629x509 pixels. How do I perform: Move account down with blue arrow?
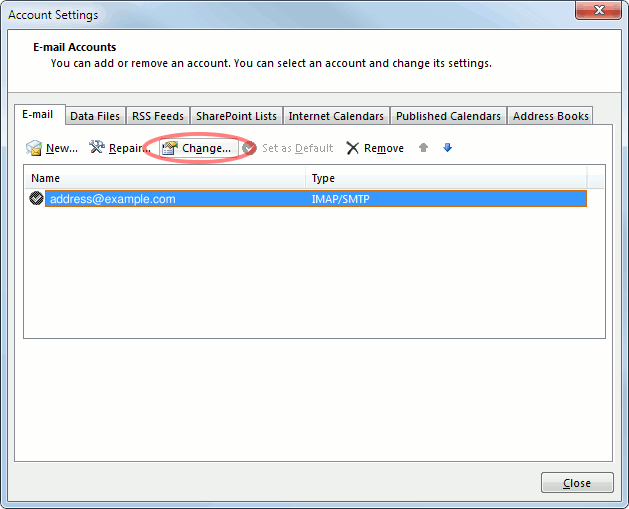coord(448,148)
